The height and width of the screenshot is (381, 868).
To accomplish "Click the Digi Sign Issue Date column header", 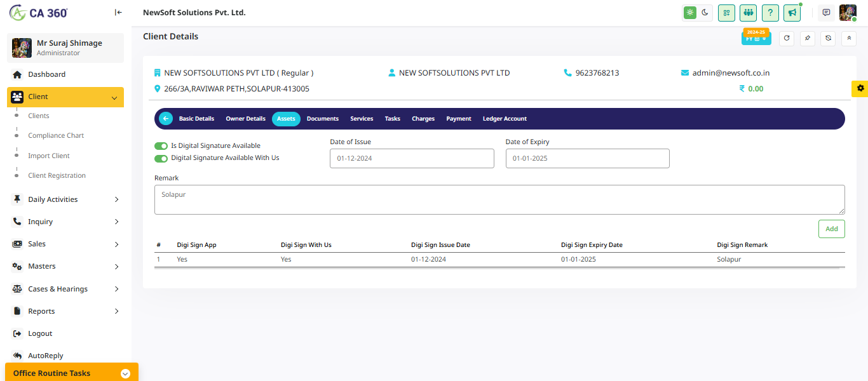I will coord(440,245).
